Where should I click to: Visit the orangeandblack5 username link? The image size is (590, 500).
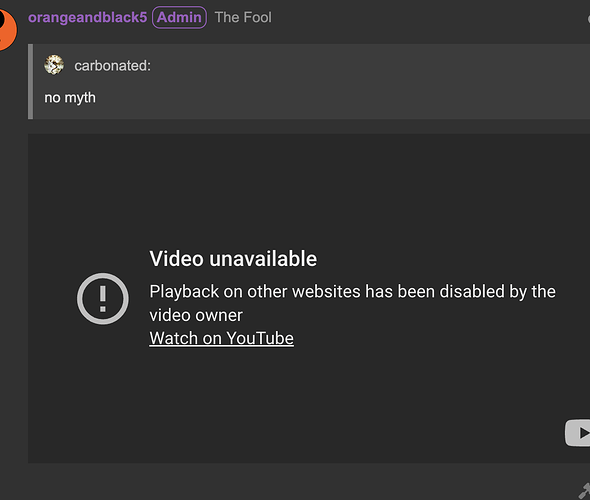(x=87, y=17)
